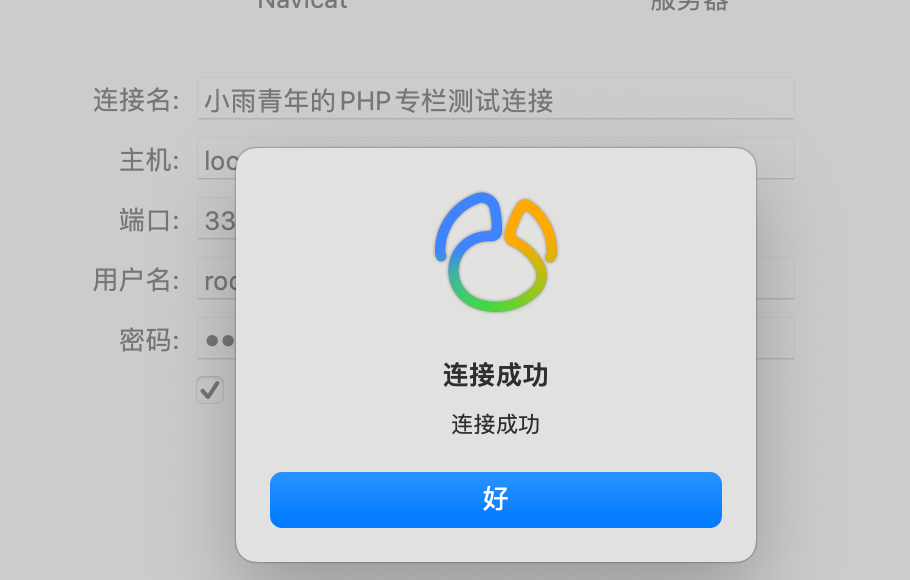Image resolution: width=910 pixels, height=580 pixels.
Task: Click the Navicat label at top
Action: pyautogui.click(x=302, y=5)
